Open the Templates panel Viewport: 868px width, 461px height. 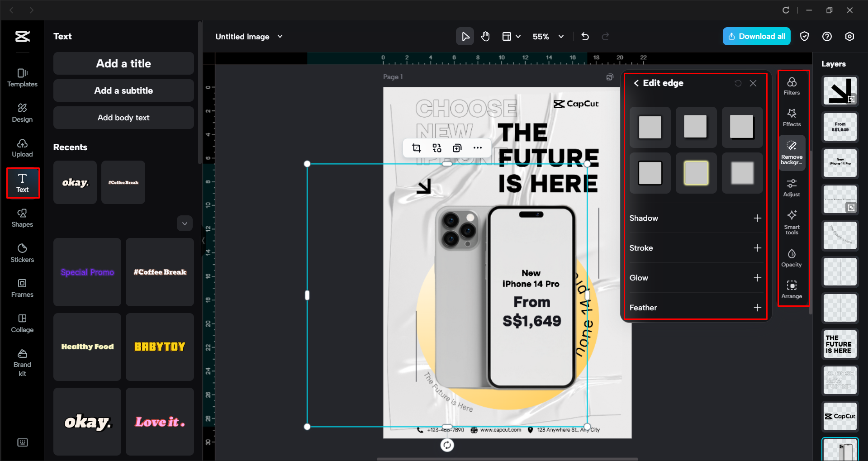point(22,77)
